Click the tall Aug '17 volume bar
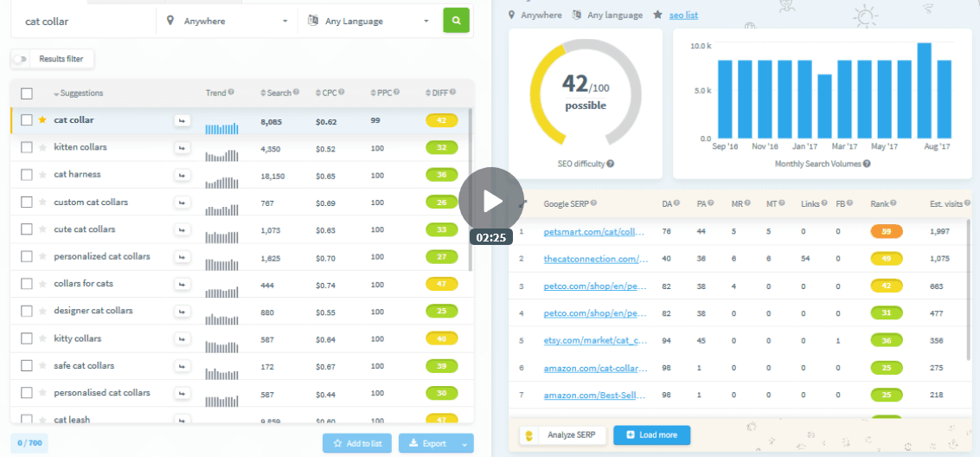This screenshot has width=980, height=457. pyautogui.click(x=924, y=91)
